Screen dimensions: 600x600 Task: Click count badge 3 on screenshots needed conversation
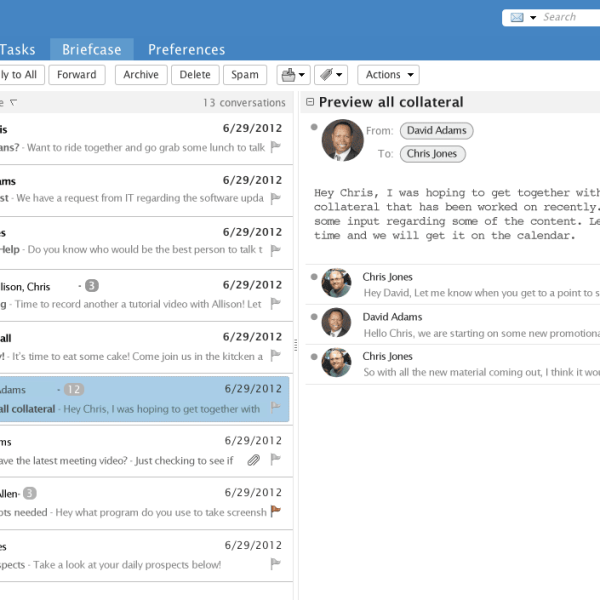tap(30, 493)
